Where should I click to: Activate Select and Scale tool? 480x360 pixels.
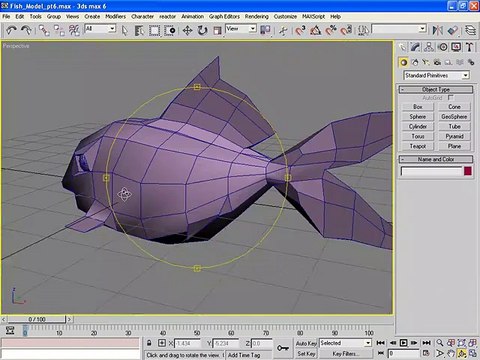(x=217, y=31)
